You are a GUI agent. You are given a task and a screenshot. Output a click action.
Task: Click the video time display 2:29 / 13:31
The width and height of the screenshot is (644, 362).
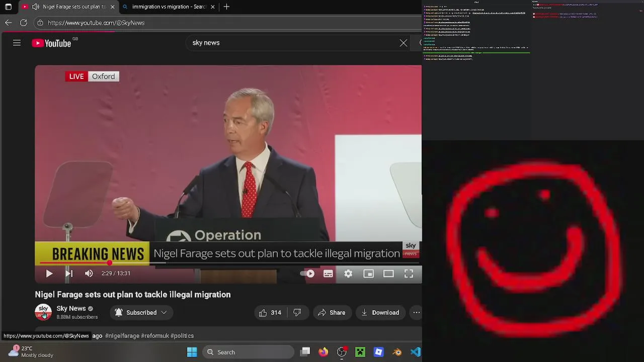click(116, 274)
